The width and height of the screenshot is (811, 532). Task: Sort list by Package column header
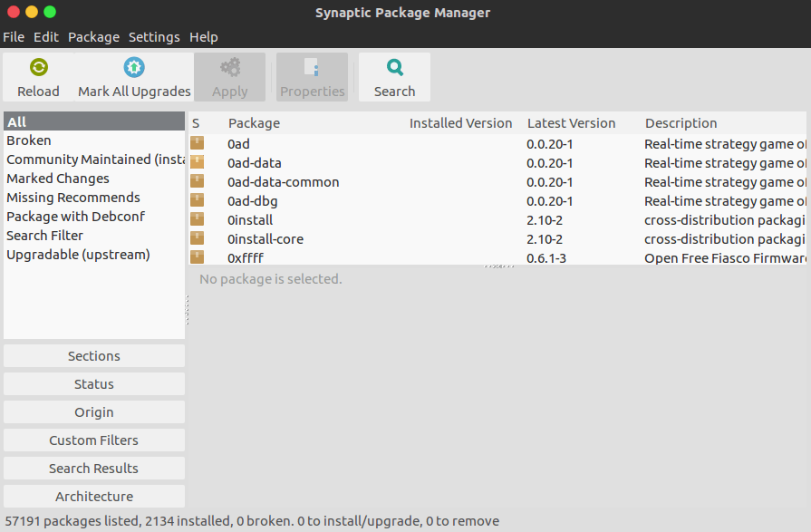pyautogui.click(x=254, y=123)
